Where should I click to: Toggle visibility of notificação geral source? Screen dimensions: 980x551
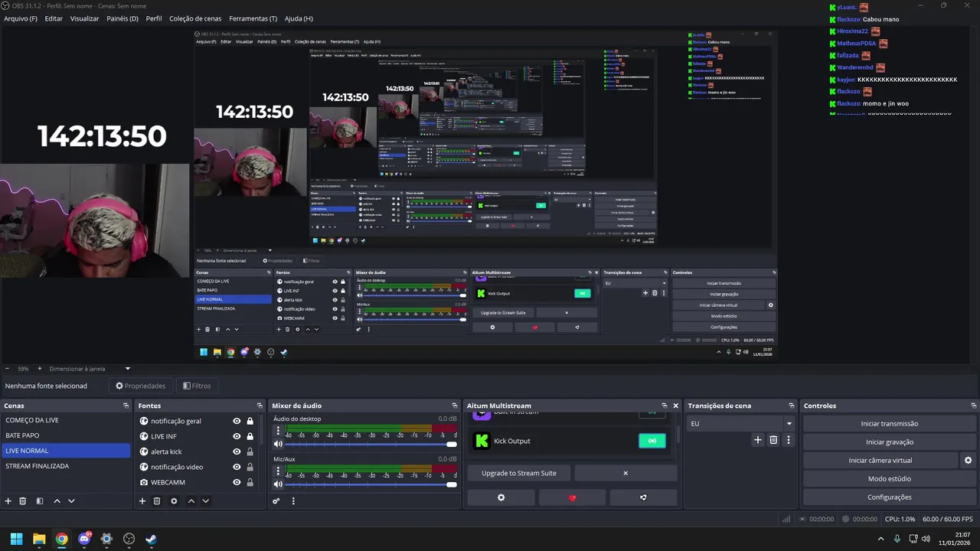(237, 421)
